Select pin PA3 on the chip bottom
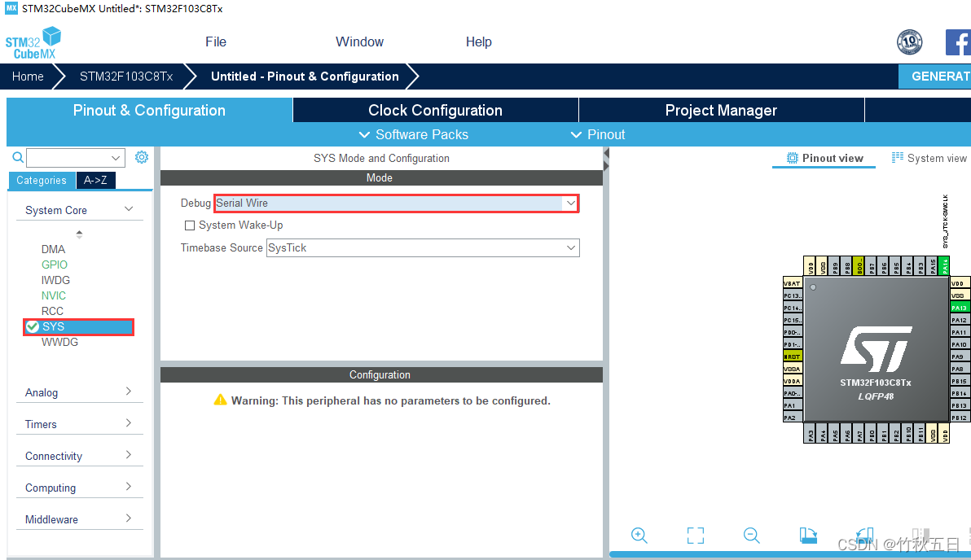The image size is (971, 560). click(x=811, y=434)
